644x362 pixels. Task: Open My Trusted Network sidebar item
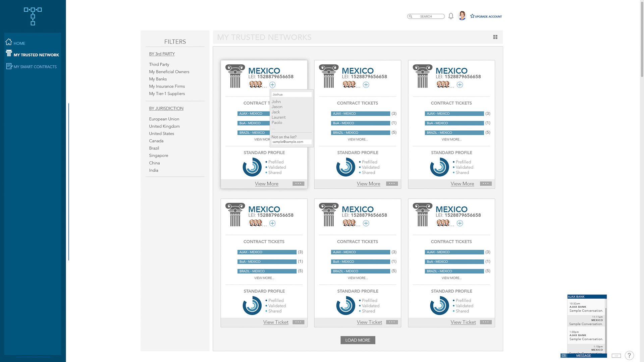(36, 55)
